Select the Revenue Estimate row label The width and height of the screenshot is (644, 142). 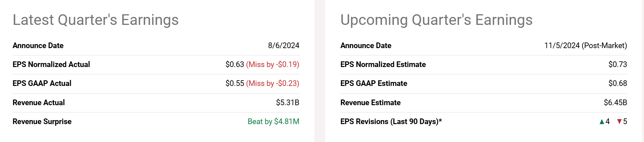click(370, 103)
